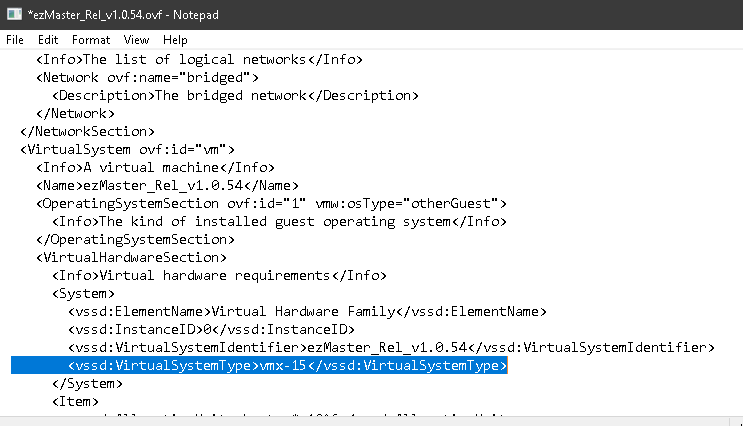The width and height of the screenshot is (743, 426).
Task: Click the <Item> opening tag
Action: pos(75,402)
